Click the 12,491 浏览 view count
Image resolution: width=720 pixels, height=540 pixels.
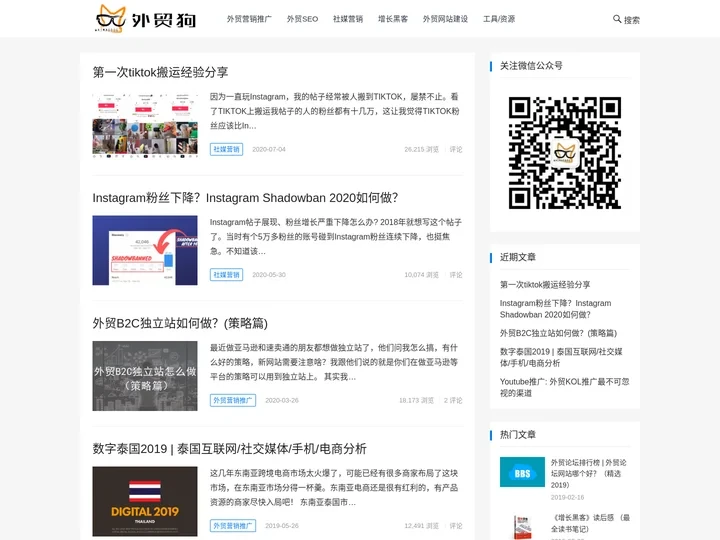pyautogui.click(x=422, y=526)
